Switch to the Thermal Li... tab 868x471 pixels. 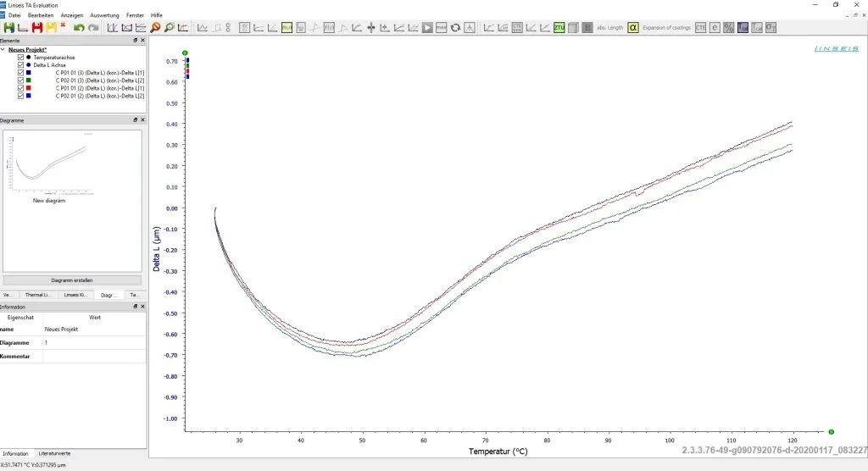click(37, 295)
